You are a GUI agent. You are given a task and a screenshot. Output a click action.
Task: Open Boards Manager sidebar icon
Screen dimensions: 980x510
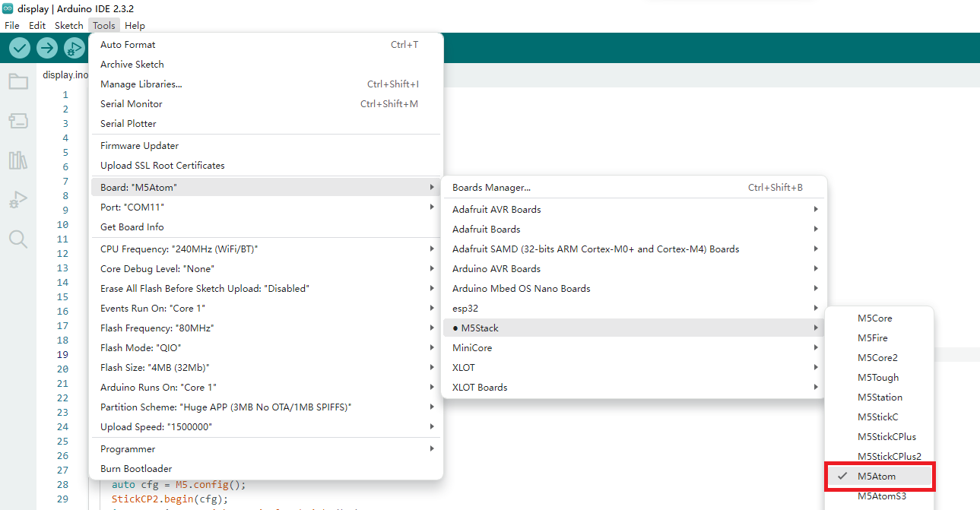[x=18, y=121]
